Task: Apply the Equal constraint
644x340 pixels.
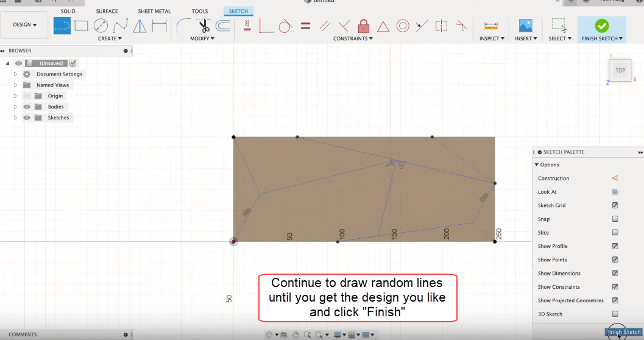Action: pyautogui.click(x=305, y=26)
